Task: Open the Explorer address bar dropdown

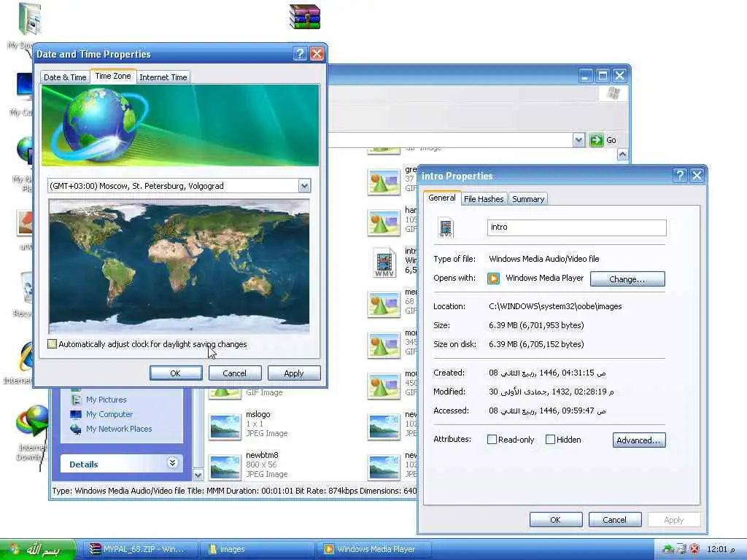Action: (x=578, y=140)
